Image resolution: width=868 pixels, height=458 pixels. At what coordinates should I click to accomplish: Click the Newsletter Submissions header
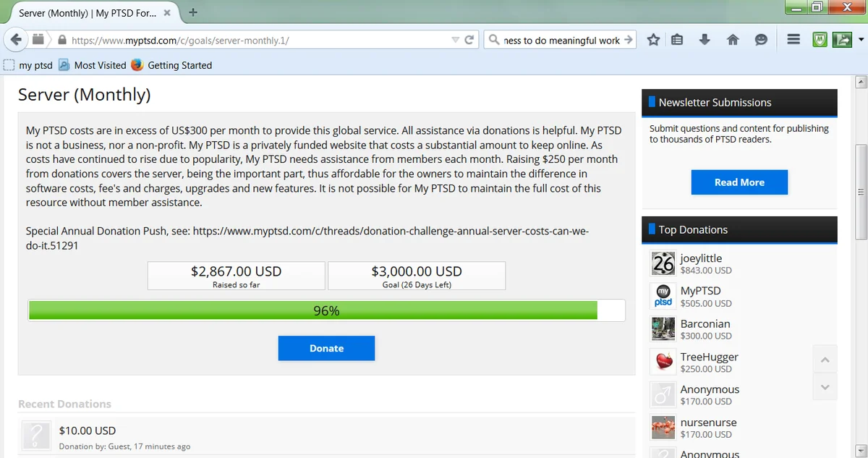[739, 103]
